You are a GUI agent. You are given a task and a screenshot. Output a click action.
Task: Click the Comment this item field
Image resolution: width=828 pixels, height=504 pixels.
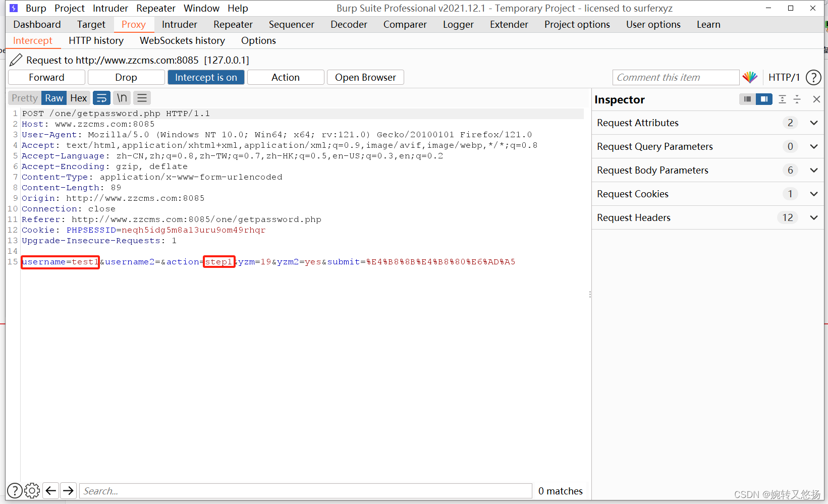pos(676,77)
